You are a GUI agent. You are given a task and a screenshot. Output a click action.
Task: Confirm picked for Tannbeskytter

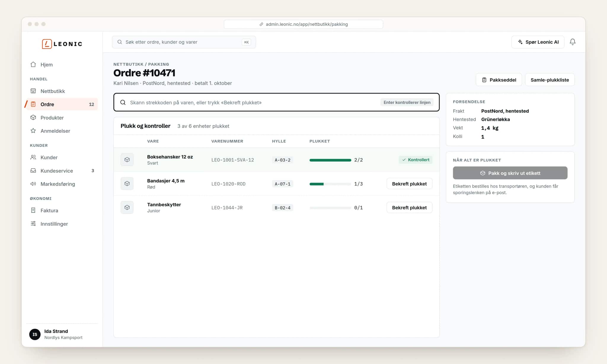click(409, 208)
